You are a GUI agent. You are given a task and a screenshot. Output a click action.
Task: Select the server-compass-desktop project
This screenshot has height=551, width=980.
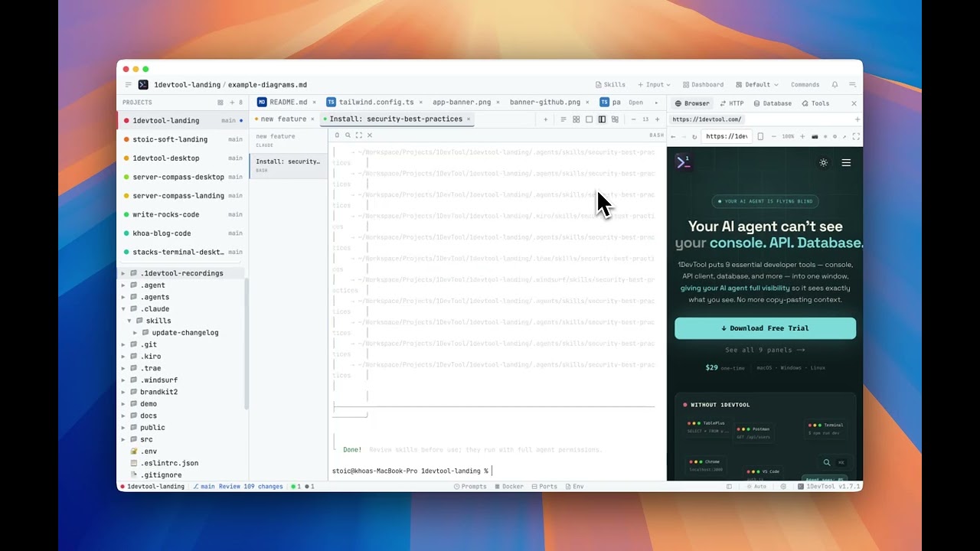[x=182, y=177]
